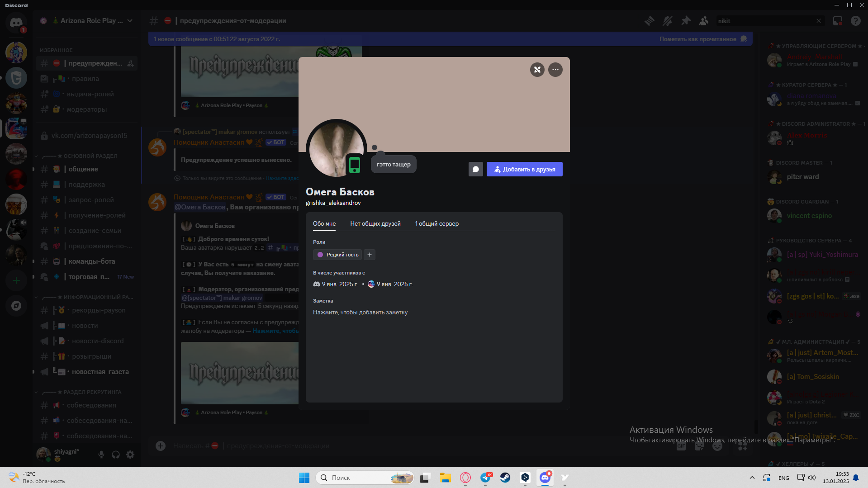Open the more options menu on profile
Screen dimensions: 868x488
click(555, 70)
